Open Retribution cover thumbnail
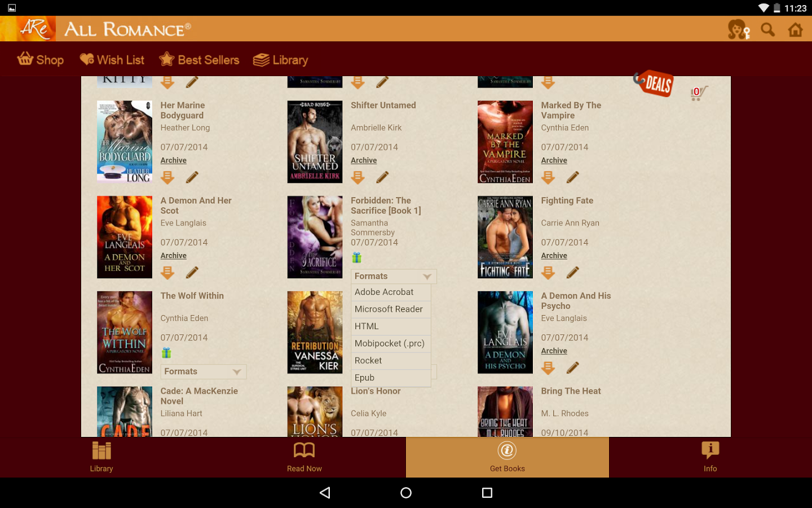812x508 pixels. [x=315, y=332]
